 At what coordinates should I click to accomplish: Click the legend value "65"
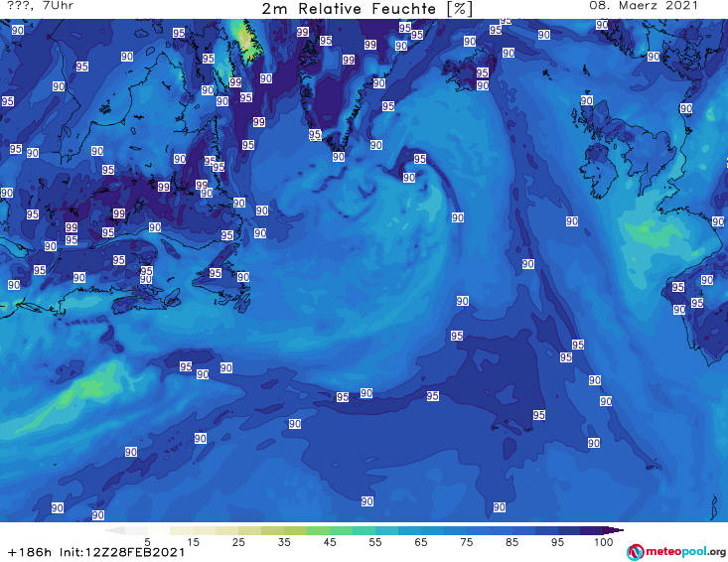coord(421,542)
